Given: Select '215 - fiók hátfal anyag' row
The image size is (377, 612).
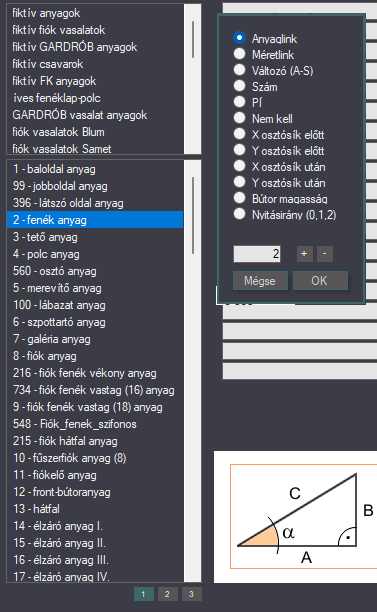Looking at the screenshot, I should [95, 441].
